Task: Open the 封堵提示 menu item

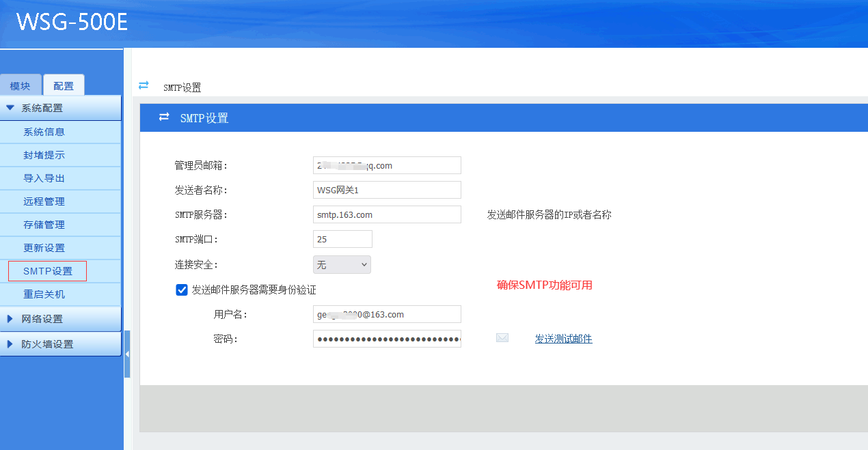Action: (44, 155)
